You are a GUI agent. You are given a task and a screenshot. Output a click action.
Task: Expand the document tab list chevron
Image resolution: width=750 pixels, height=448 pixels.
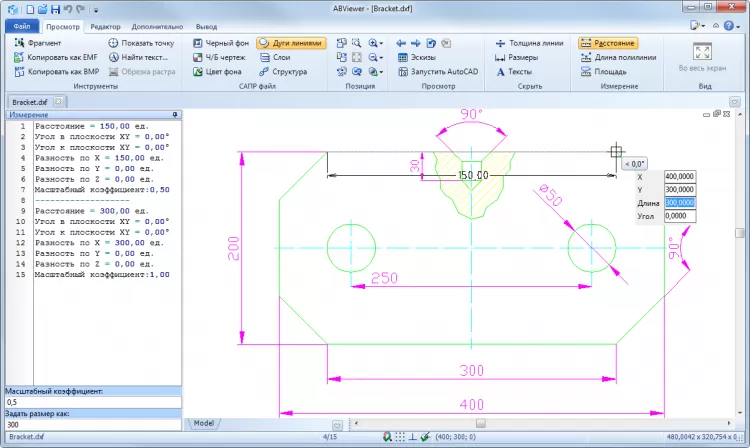point(735,102)
